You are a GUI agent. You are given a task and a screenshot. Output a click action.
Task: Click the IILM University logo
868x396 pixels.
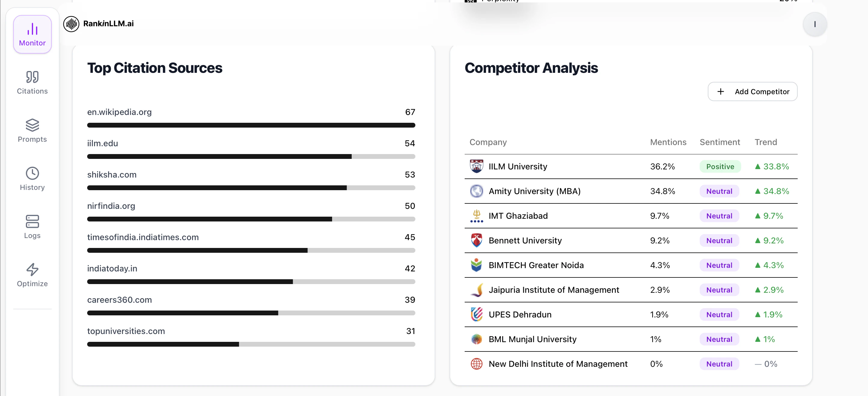(476, 166)
